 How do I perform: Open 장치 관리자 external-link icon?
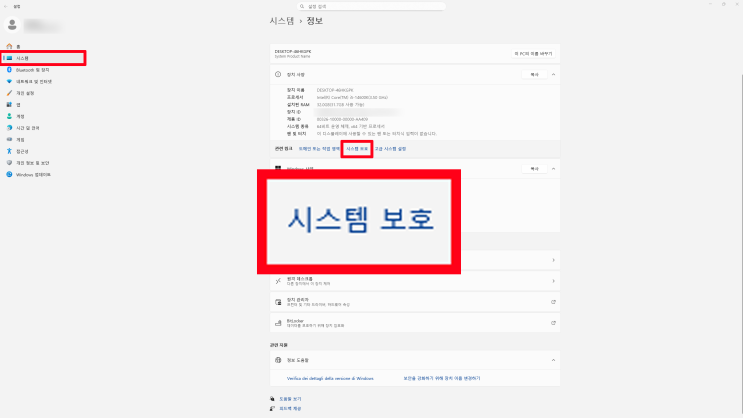coord(553,302)
